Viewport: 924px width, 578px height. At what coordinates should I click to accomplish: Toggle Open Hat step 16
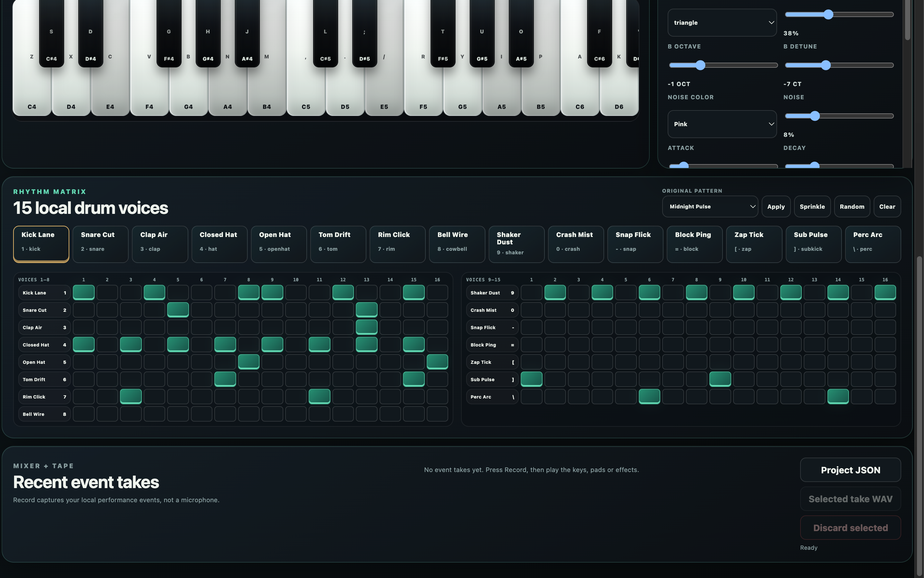coord(437,362)
